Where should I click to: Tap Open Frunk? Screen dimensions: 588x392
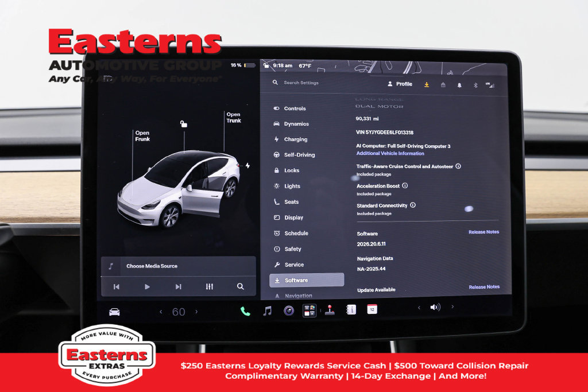point(142,135)
